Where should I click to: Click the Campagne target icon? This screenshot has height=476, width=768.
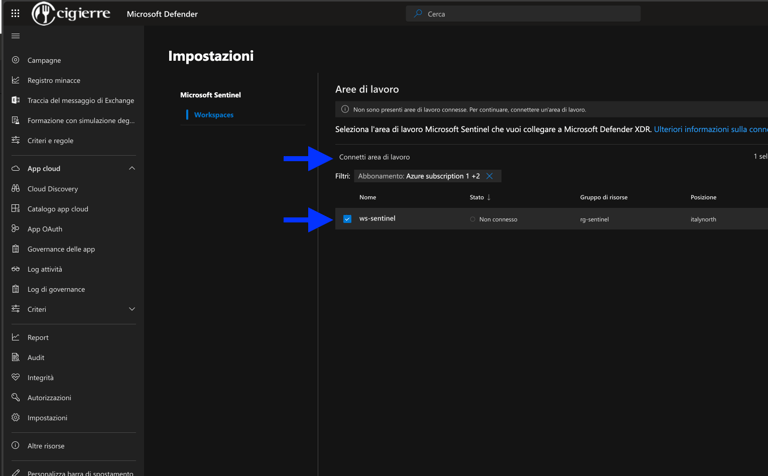pyautogui.click(x=16, y=60)
